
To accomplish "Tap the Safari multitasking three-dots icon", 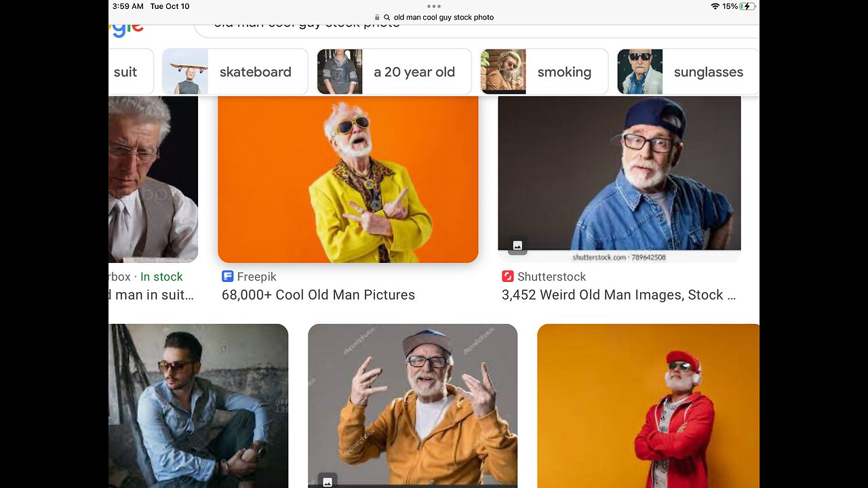I will [x=434, y=6].
